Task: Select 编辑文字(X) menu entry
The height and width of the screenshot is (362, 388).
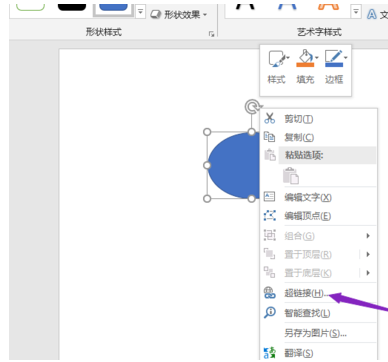Action: (x=318, y=197)
